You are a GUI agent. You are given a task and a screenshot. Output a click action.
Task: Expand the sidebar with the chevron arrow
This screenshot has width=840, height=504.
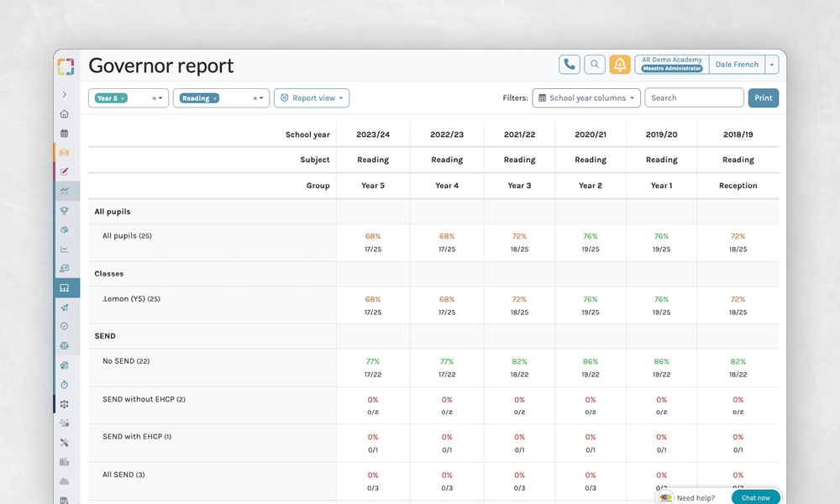pos(65,95)
